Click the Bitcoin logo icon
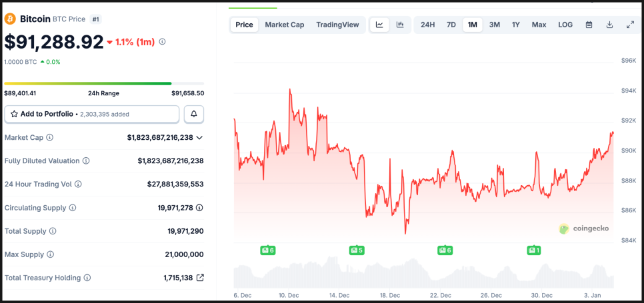The image size is (644, 303). [x=10, y=19]
